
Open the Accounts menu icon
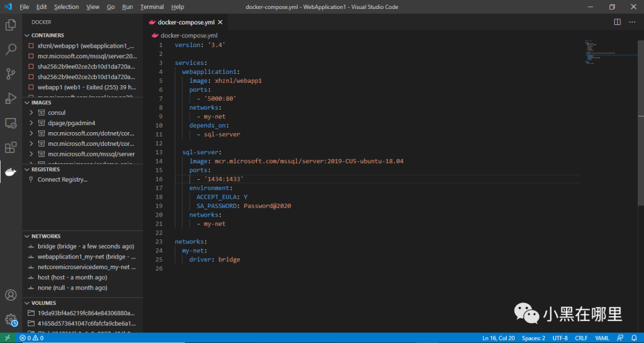(11, 295)
